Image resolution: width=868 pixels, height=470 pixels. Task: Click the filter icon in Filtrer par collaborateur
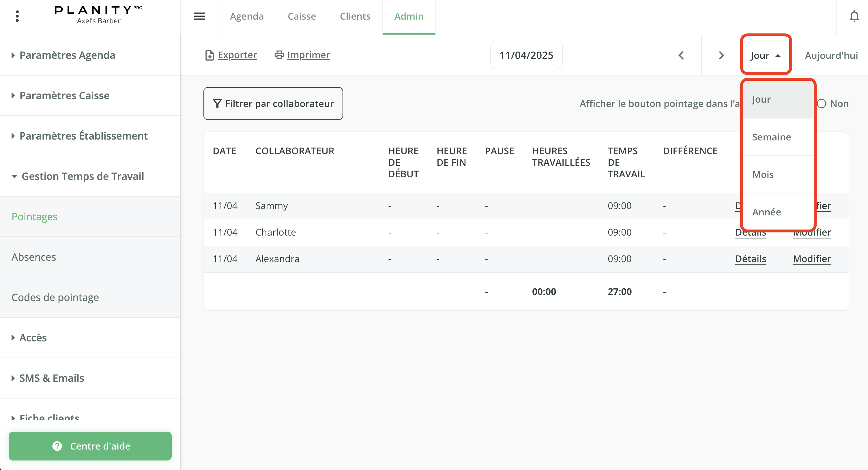coord(217,103)
